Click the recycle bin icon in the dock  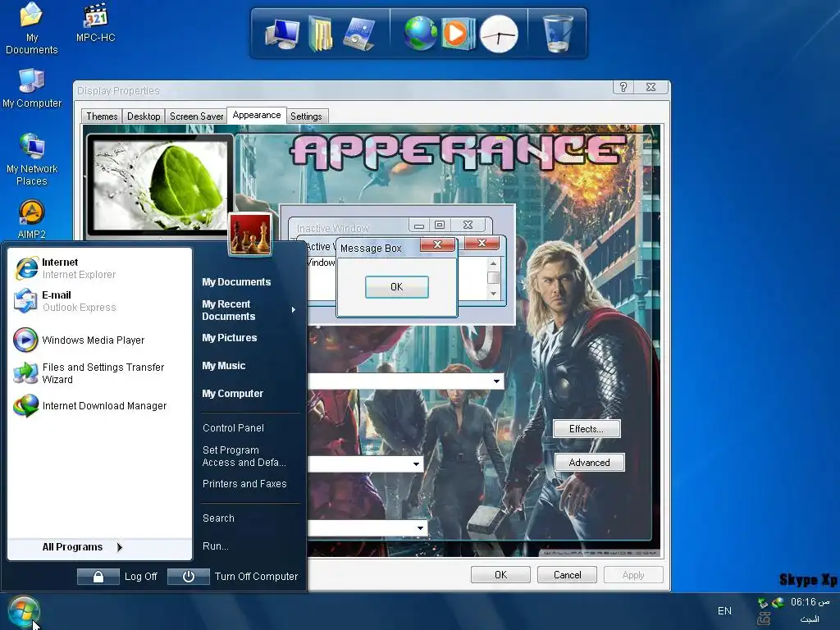[557, 33]
